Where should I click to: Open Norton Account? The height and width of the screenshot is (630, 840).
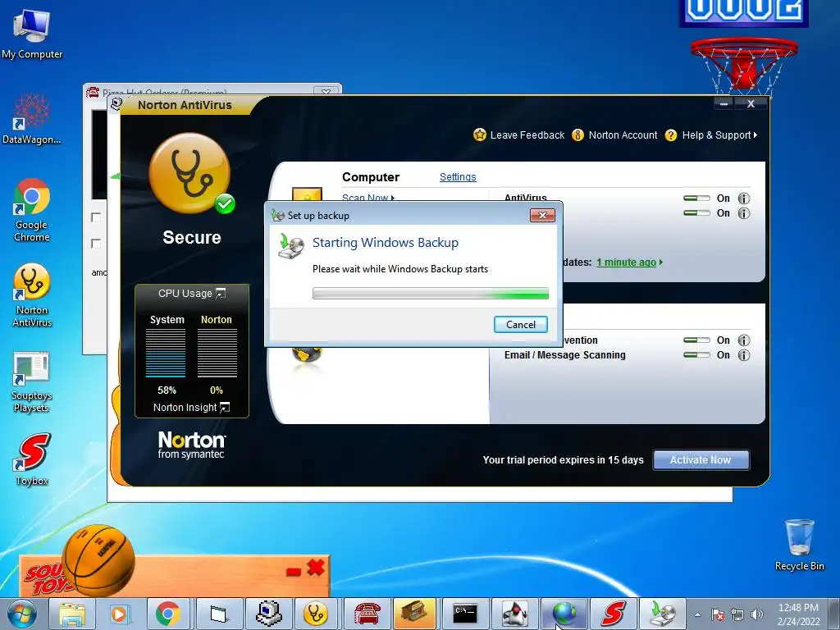tap(614, 135)
